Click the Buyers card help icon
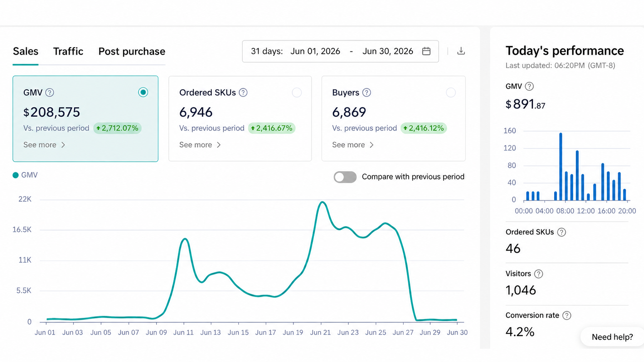Viewport: 644px width, 362px height. [x=367, y=93]
